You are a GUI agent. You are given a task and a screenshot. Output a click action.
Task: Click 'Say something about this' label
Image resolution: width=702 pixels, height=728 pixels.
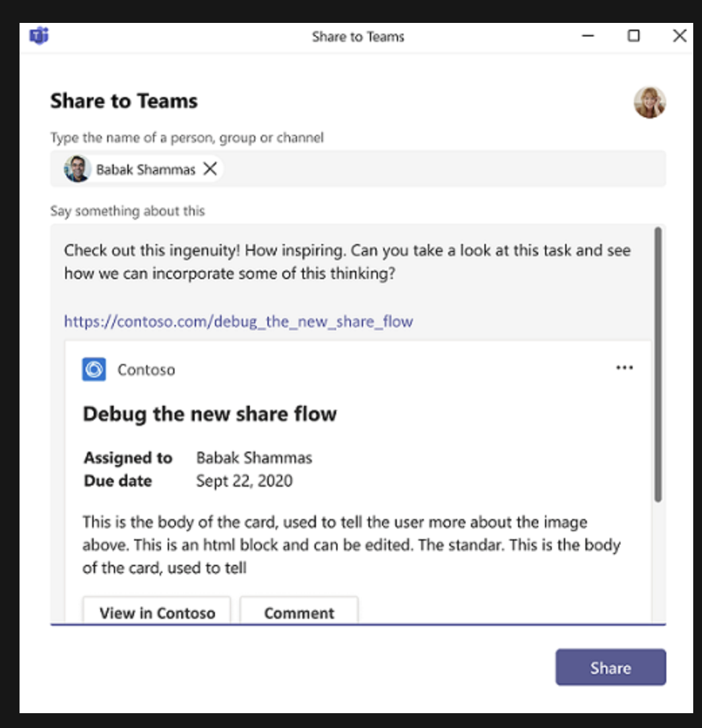pyautogui.click(x=127, y=211)
